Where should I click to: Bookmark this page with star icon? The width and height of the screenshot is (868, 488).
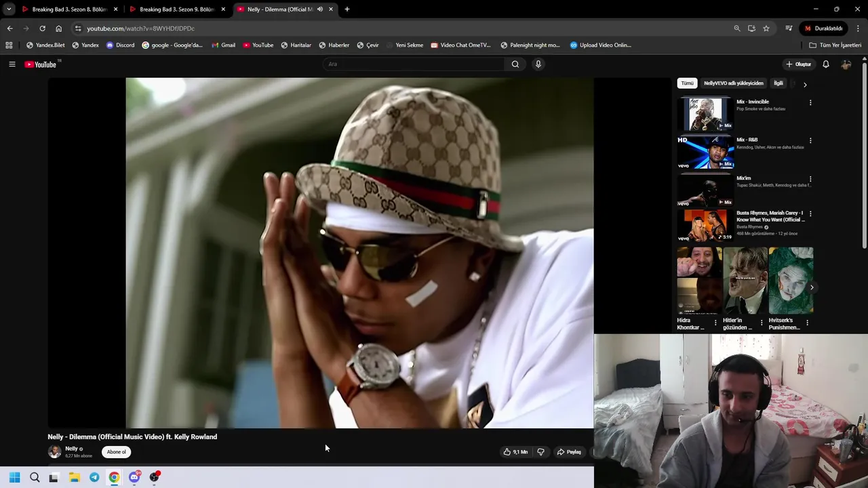766,28
